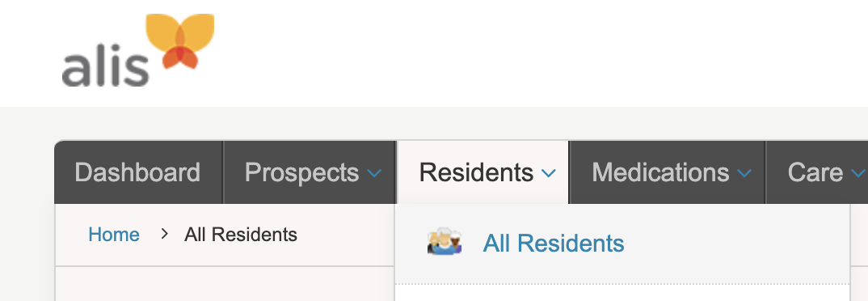Open the Care tab label
The width and height of the screenshot is (868, 301).
tap(815, 172)
